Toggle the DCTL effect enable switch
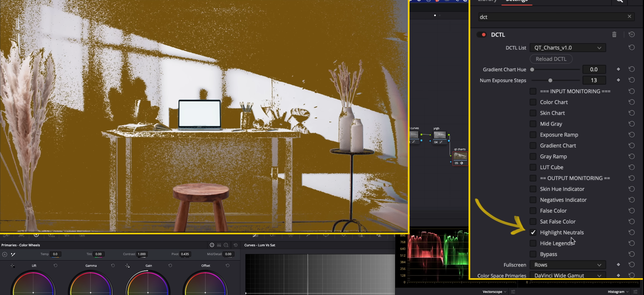The width and height of the screenshot is (644, 295). pyautogui.click(x=482, y=34)
